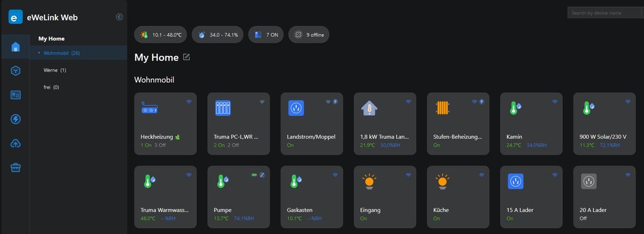Open the Home icon in sidebar

[x=15, y=47]
